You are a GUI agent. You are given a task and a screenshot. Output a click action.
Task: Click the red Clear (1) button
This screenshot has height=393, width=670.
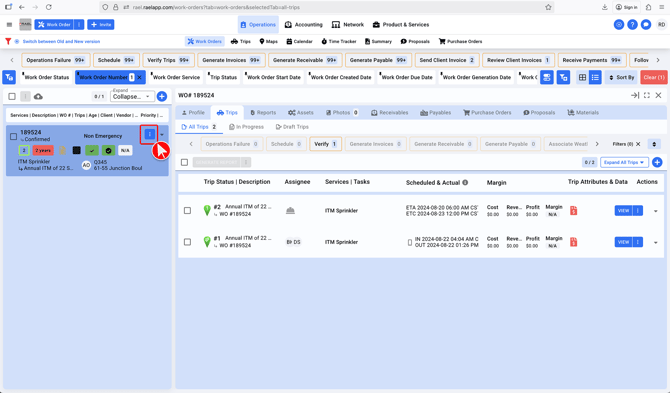click(654, 77)
